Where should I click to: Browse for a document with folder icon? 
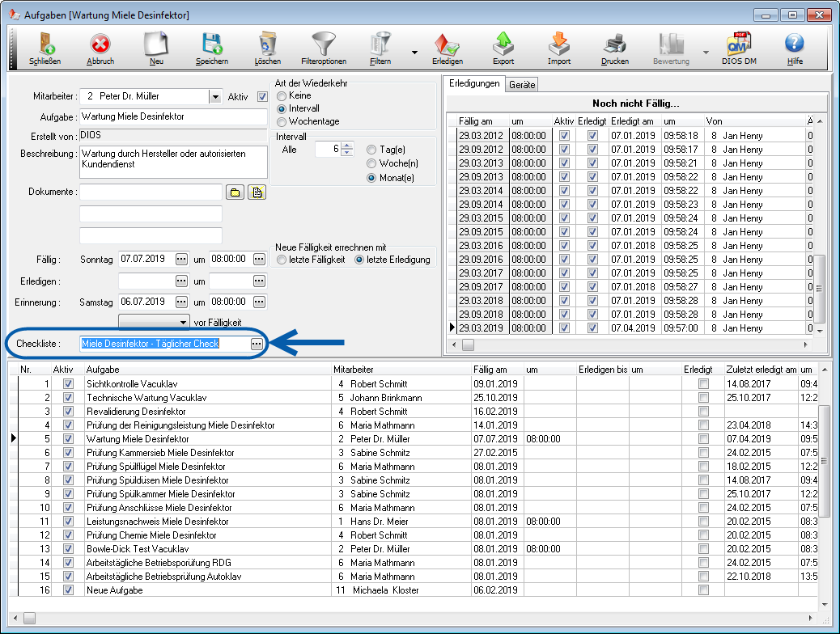[235, 192]
